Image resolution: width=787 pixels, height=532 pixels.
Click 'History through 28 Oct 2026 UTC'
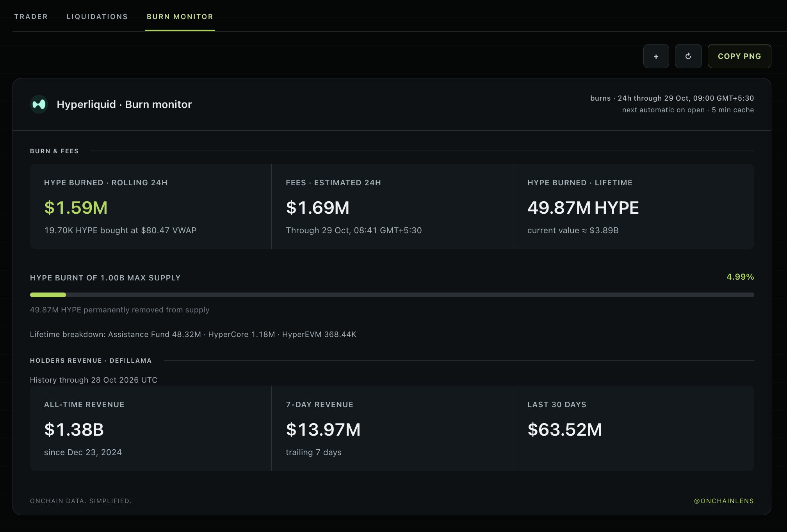click(x=94, y=380)
